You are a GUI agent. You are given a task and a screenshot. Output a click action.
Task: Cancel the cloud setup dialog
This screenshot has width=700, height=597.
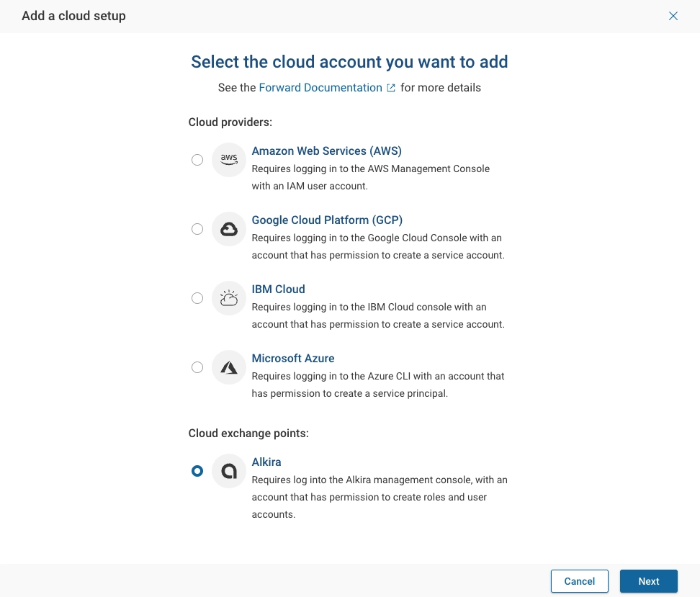point(580,581)
